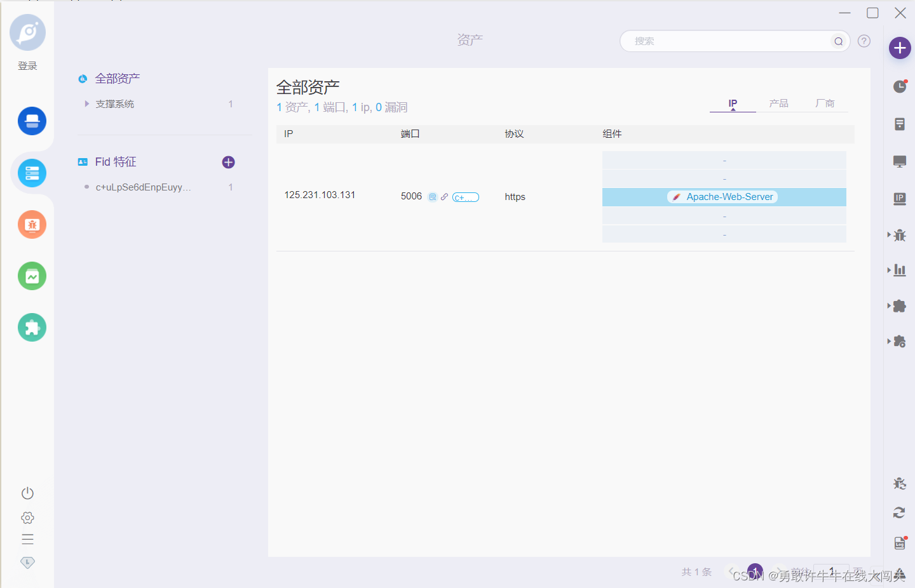Expand the chart icon submenu arrow in right bar
Screen dimensions: 915x588
click(x=889, y=270)
